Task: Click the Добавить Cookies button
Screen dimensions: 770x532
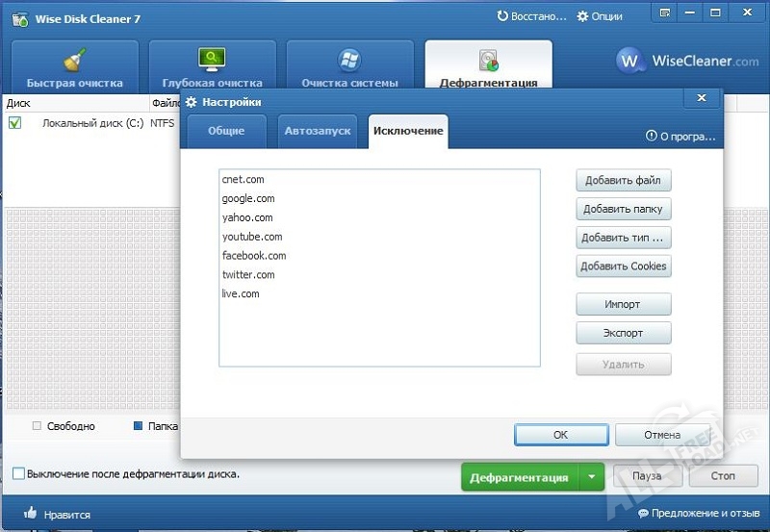Action: coord(623,266)
